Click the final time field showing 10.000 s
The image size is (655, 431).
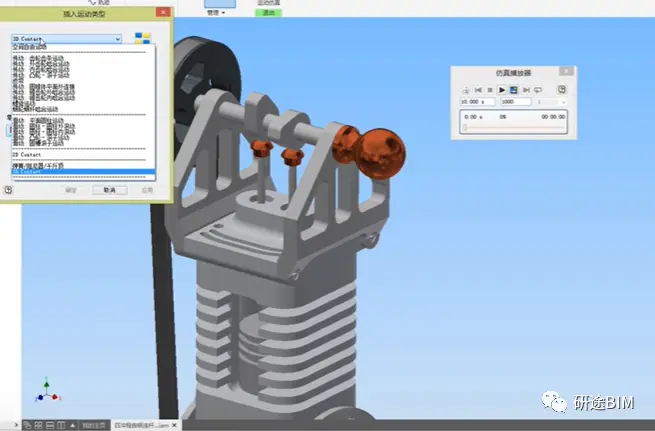pos(477,101)
